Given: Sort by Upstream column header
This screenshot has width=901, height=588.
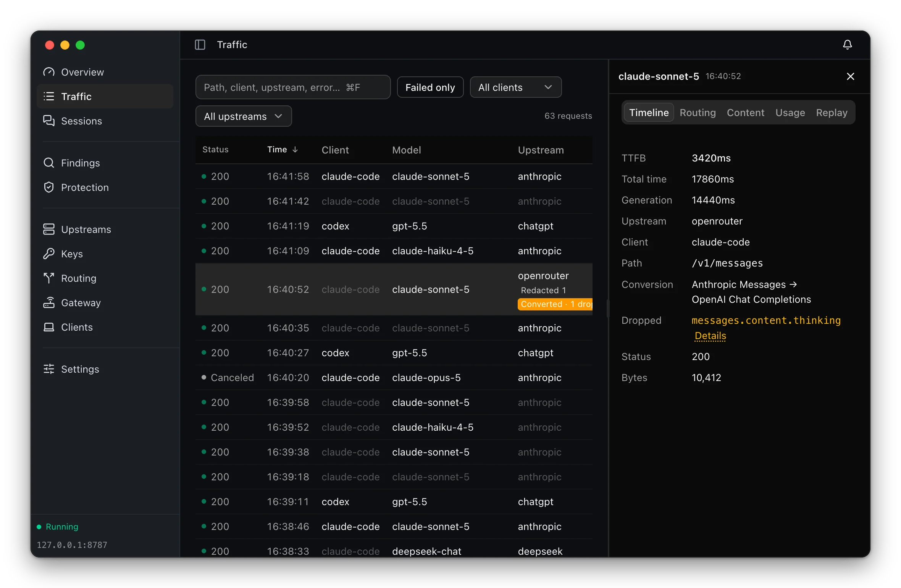Looking at the screenshot, I should (x=541, y=150).
